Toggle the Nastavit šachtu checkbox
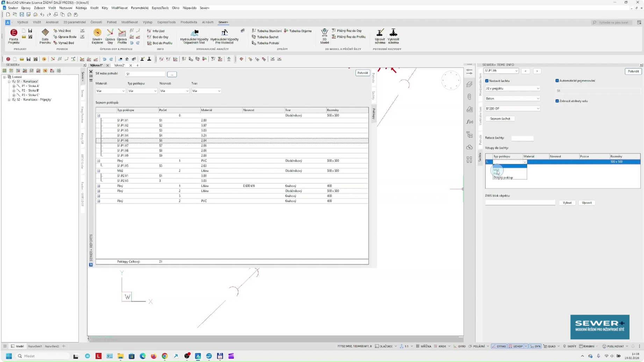Image resolution: width=644 pixels, height=362 pixels. pyautogui.click(x=487, y=81)
